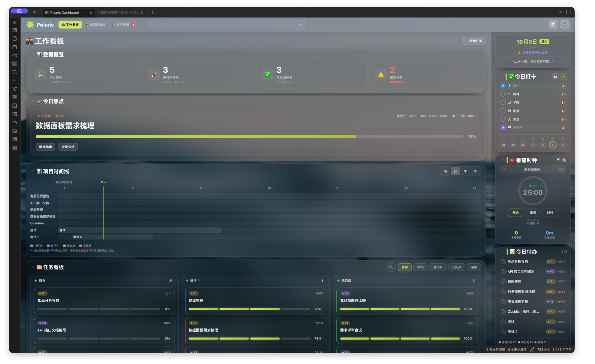Click the note edit icon in header
This screenshot has width=595, height=364.
click(x=553, y=25)
